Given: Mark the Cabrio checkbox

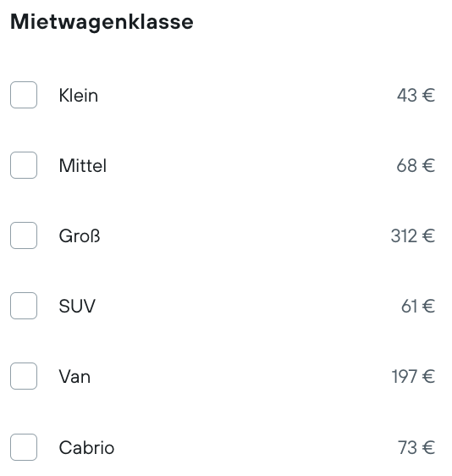Looking at the screenshot, I should coord(24,447).
